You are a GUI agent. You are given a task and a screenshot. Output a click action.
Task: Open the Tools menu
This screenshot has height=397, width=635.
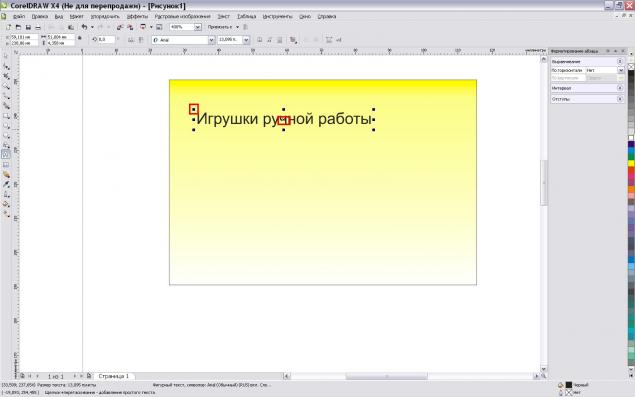click(277, 17)
